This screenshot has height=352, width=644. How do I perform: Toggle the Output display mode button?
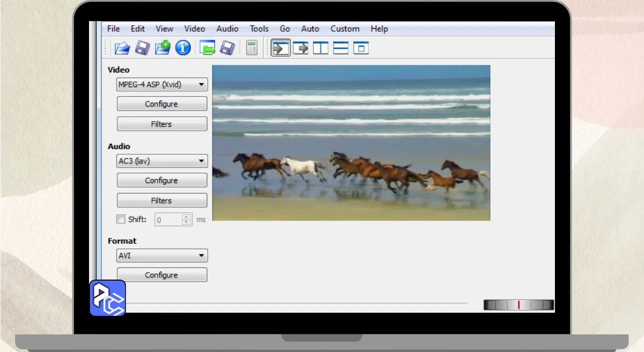(300, 48)
